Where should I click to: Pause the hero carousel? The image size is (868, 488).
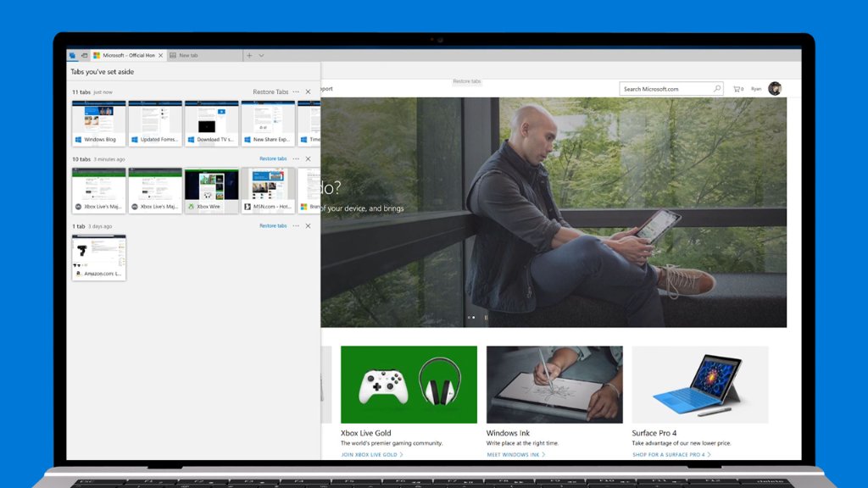[486, 318]
